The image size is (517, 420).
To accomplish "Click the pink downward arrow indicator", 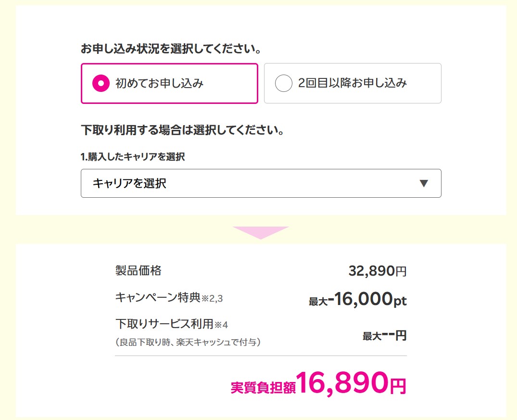I will [260, 232].
